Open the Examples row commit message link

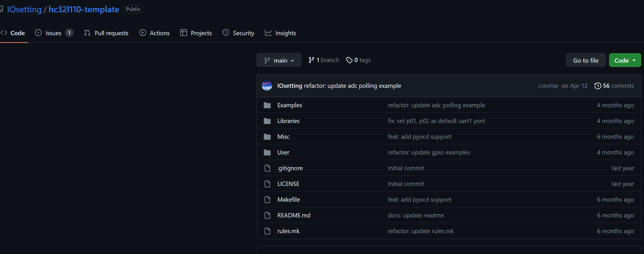tap(436, 105)
